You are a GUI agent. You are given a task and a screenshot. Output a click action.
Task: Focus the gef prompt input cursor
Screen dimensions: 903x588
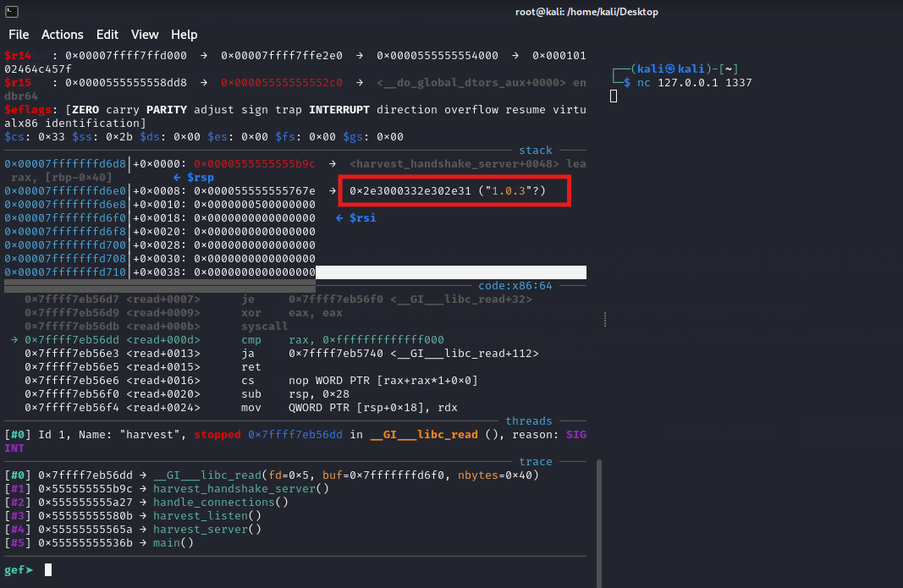tap(48, 570)
